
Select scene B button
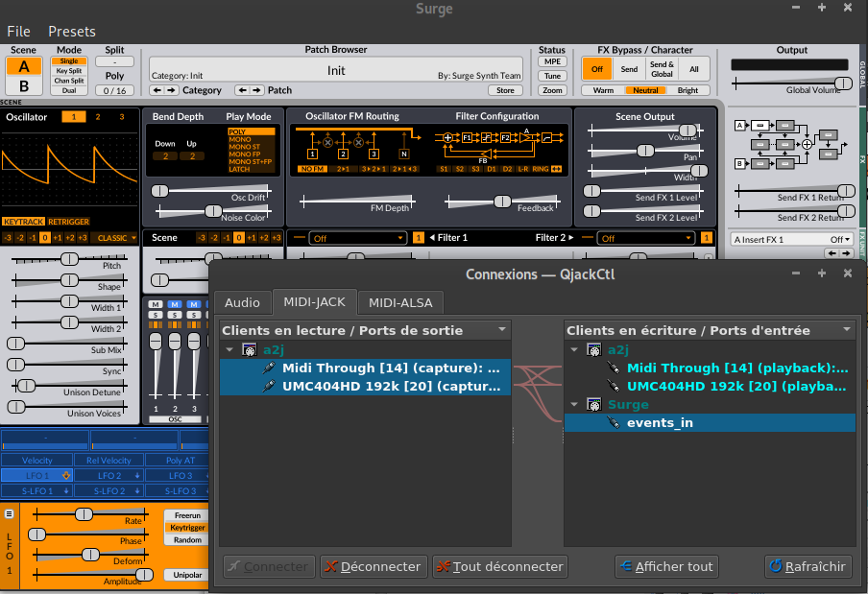(24, 86)
